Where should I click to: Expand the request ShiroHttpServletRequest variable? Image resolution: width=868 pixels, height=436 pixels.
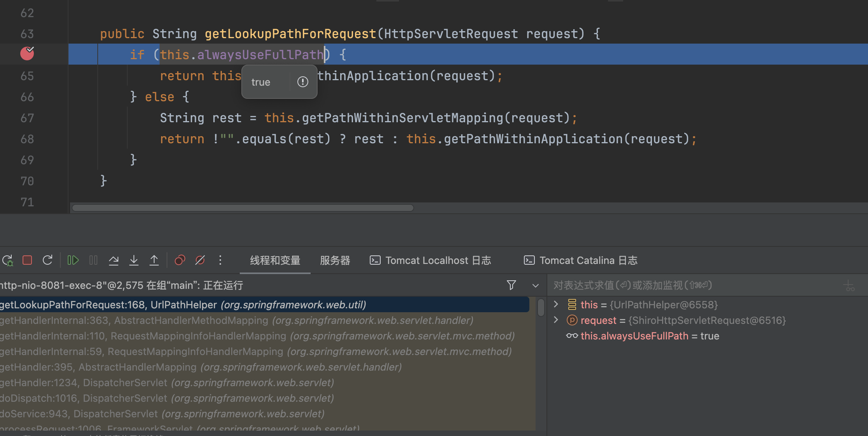[x=556, y=320]
